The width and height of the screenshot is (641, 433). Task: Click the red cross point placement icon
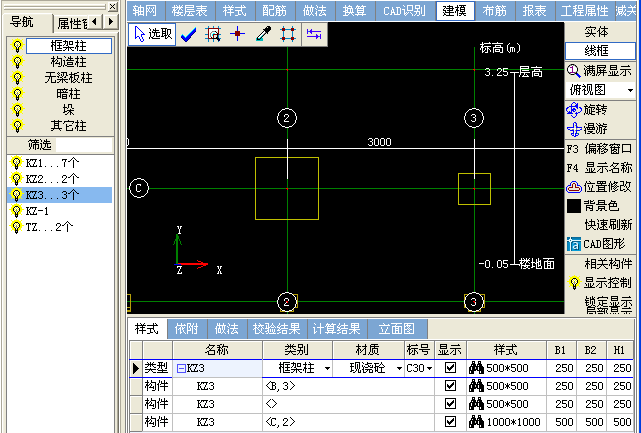pyautogui.click(x=238, y=34)
